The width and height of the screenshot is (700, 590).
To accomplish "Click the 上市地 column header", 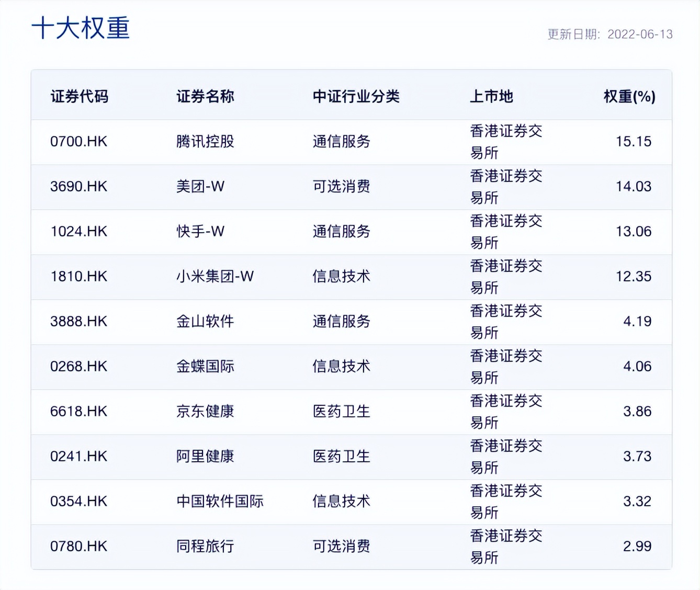I will click(x=491, y=96).
